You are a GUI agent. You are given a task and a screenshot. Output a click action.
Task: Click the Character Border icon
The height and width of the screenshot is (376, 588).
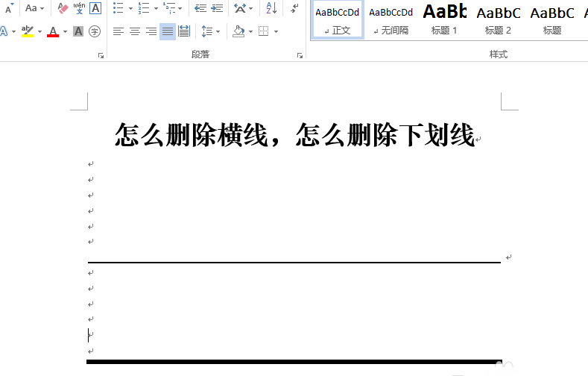click(95, 8)
